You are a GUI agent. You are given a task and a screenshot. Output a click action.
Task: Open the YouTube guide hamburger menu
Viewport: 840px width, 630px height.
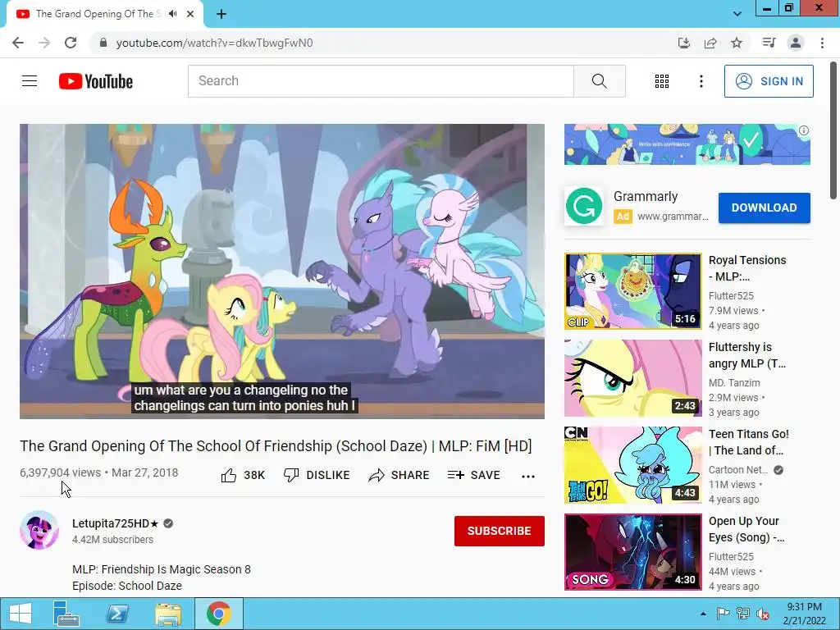click(x=30, y=81)
